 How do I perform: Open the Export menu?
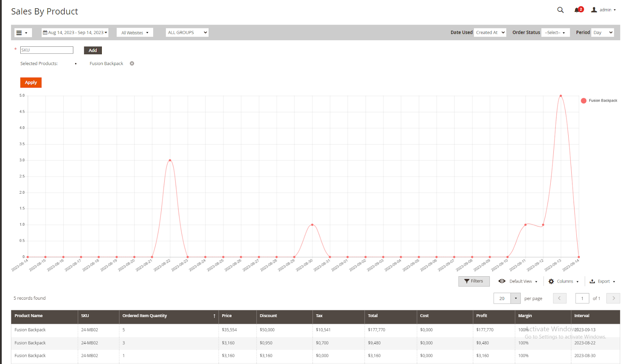(603, 281)
